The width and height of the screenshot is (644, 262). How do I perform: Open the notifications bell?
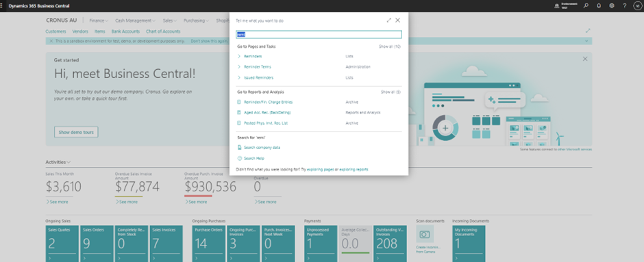coord(599,5)
